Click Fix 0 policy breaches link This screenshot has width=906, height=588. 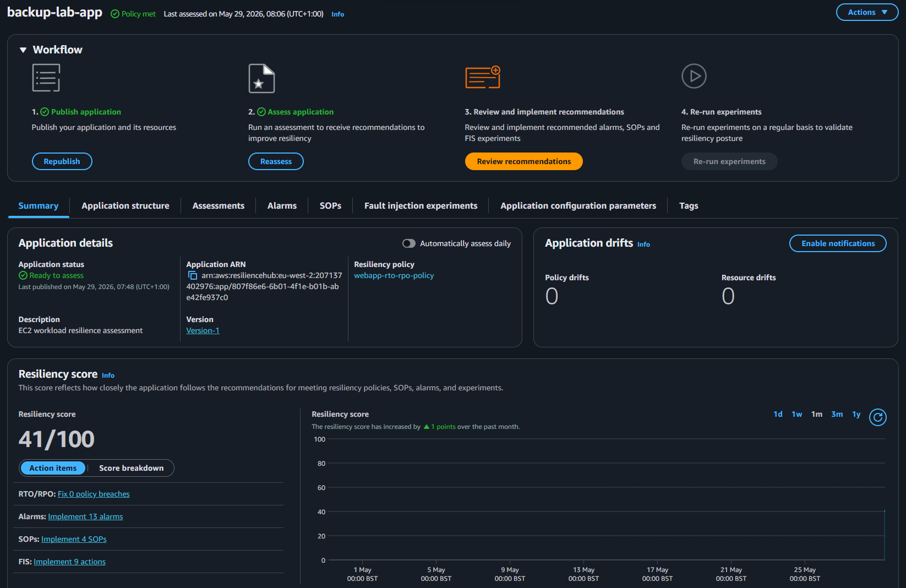[x=94, y=494]
